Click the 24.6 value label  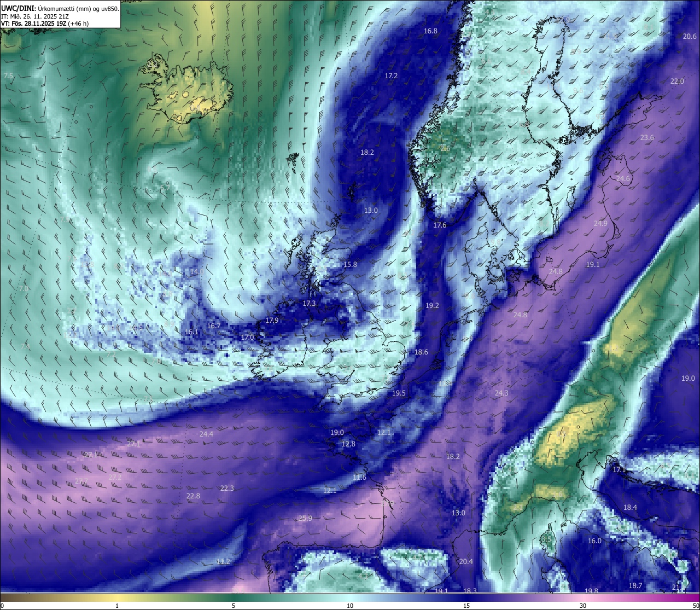tap(623, 179)
